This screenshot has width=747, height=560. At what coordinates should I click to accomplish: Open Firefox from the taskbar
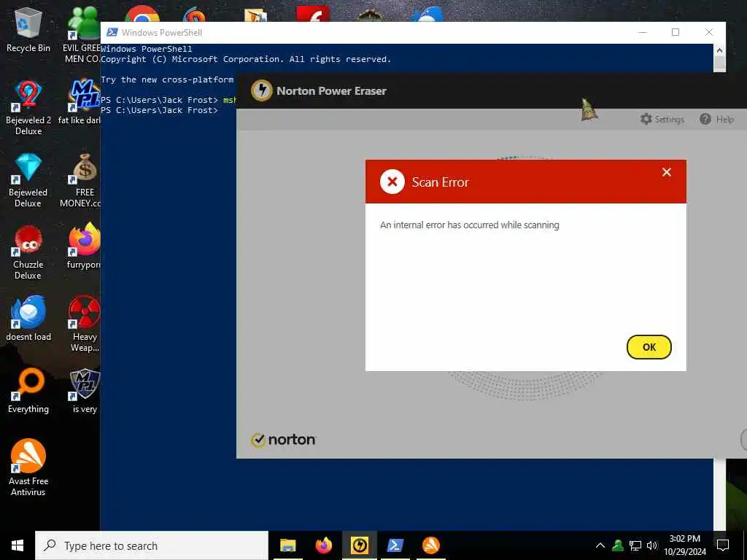(x=323, y=545)
